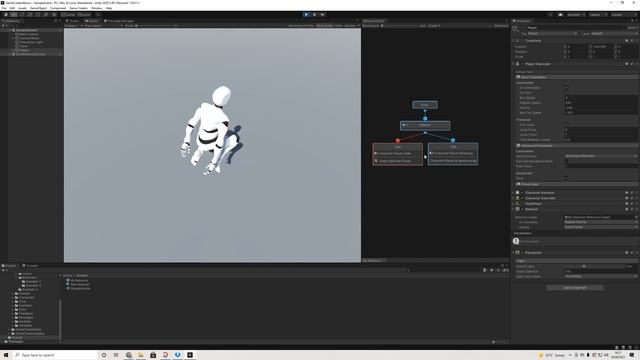The height and width of the screenshot is (360, 640).
Task: Open the Edit menu
Action: pos(12,8)
